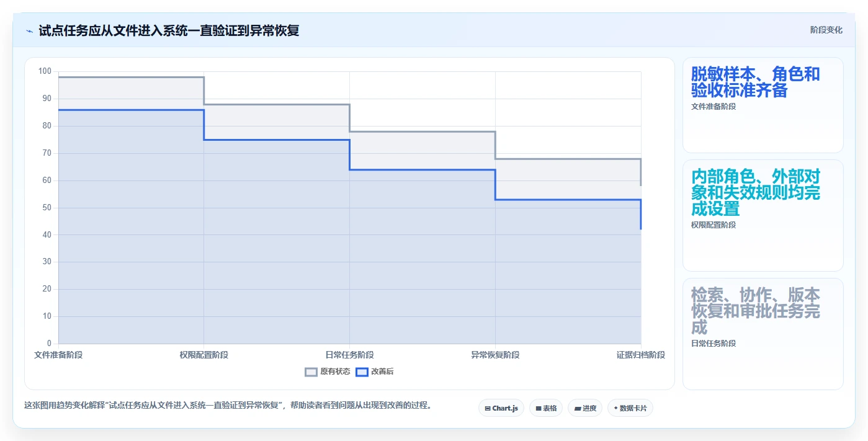This screenshot has height=441, width=868.
Task: Click the star icon in 数据卡片 chip
Action: [615, 408]
